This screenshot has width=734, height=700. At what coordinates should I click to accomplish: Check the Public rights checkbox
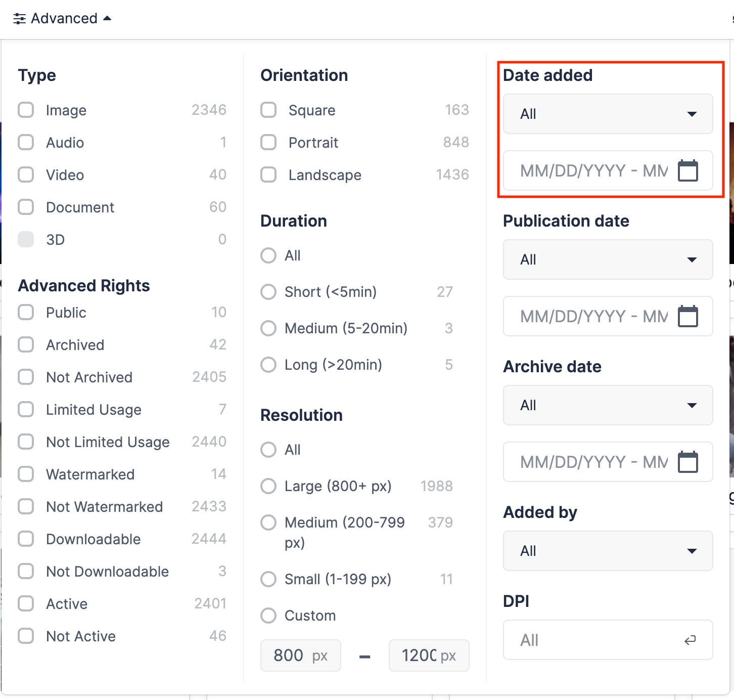pos(26,312)
